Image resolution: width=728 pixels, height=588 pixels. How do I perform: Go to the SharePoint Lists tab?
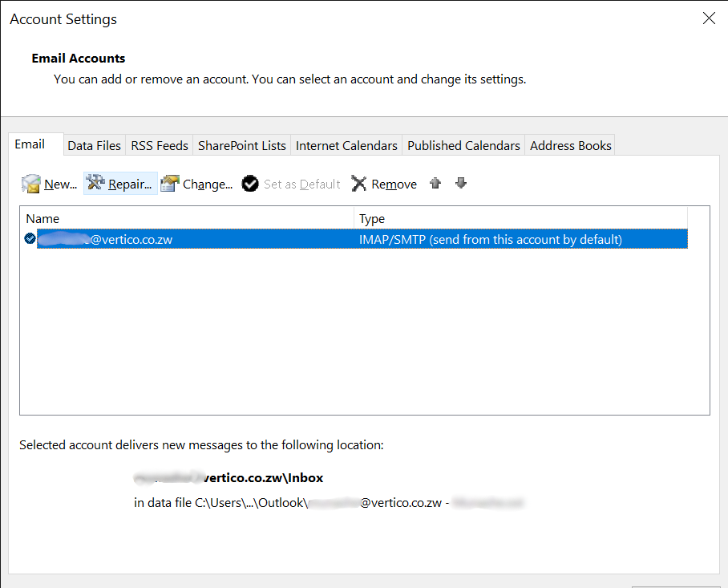(241, 145)
